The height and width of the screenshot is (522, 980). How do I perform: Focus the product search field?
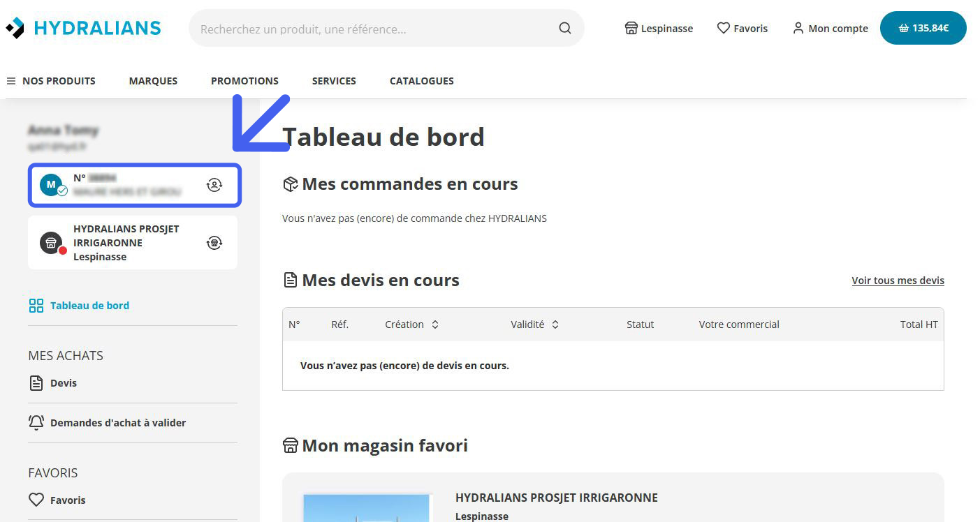click(x=386, y=29)
